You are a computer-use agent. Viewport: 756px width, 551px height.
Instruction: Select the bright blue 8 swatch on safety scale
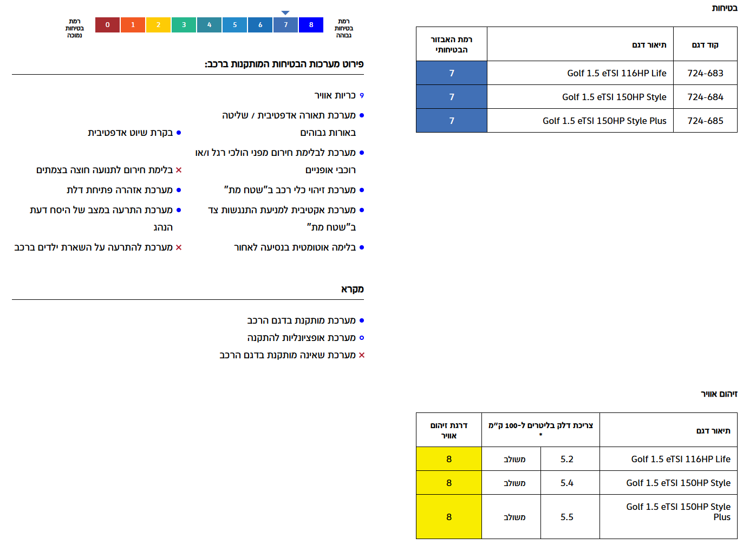(x=311, y=25)
